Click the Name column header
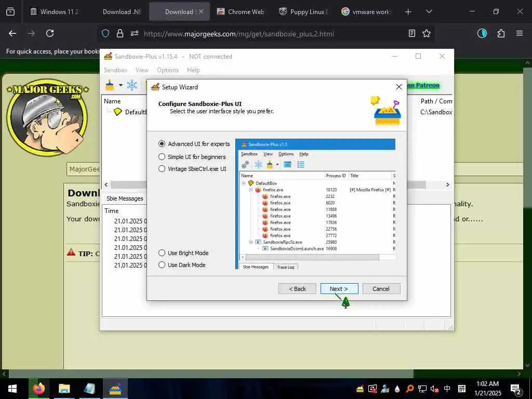This screenshot has width=532, height=399. pyautogui.click(x=112, y=101)
